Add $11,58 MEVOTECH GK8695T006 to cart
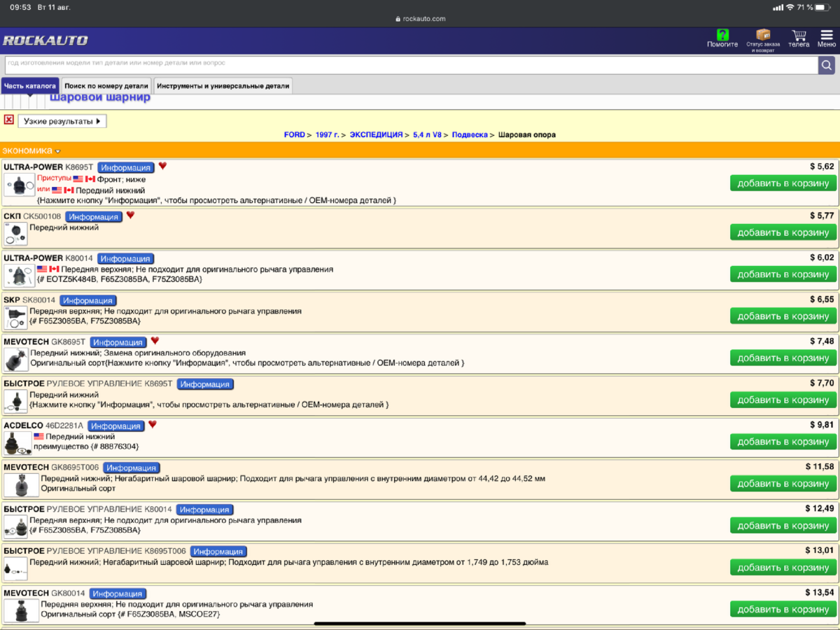This screenshot has width=840, height=630. [x=783, y=484]
